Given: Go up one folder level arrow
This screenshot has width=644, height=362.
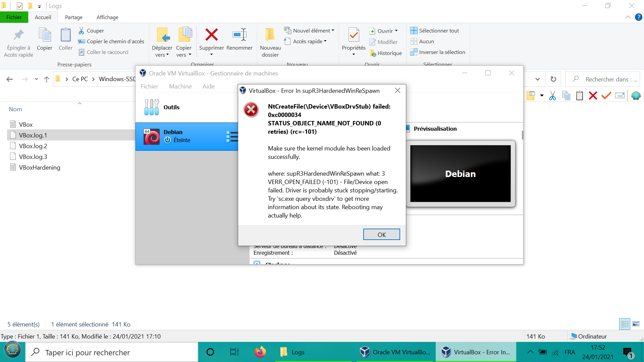Looking at the screenshot, I should 47,79.
